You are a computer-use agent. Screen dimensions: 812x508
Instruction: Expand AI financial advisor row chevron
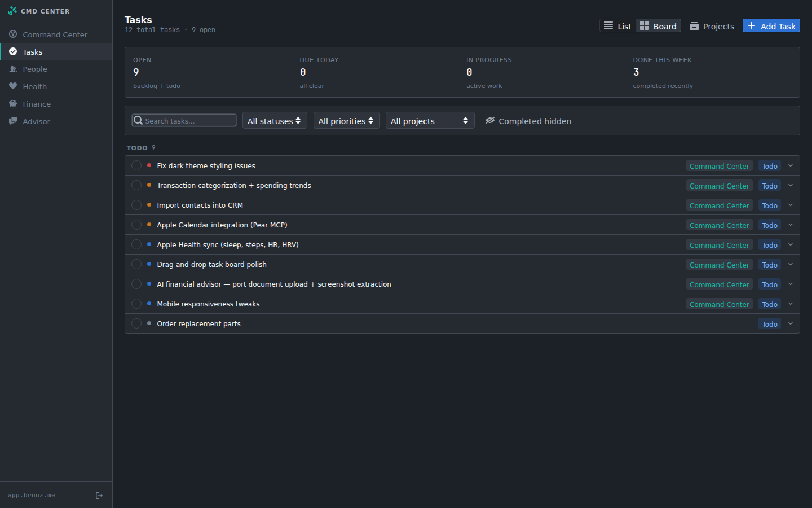[x=791, y=284]
